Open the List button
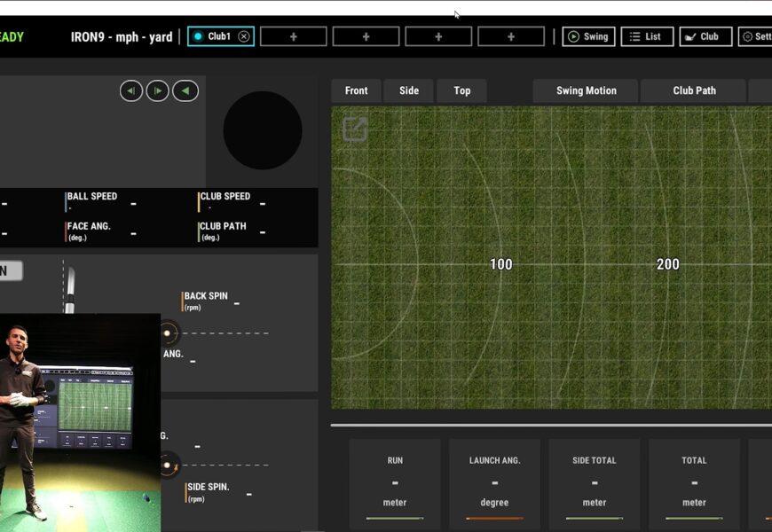The width and height of the screenshot is (772, 532). point(647,36)
